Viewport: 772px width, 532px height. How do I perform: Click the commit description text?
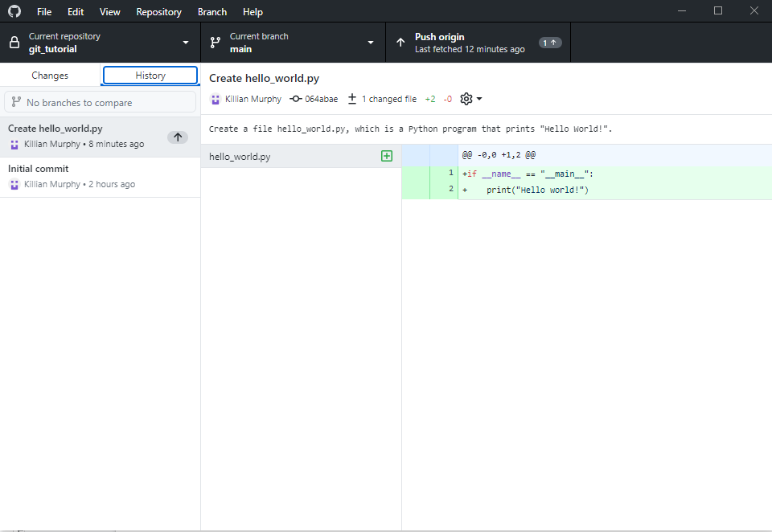pyautogui.click(x=410, y=129)
